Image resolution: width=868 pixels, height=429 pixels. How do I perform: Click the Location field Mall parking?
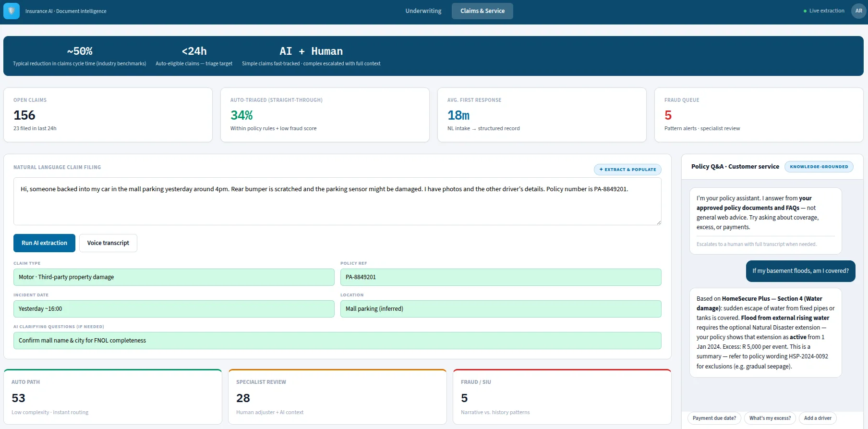[x=501, y=309]
